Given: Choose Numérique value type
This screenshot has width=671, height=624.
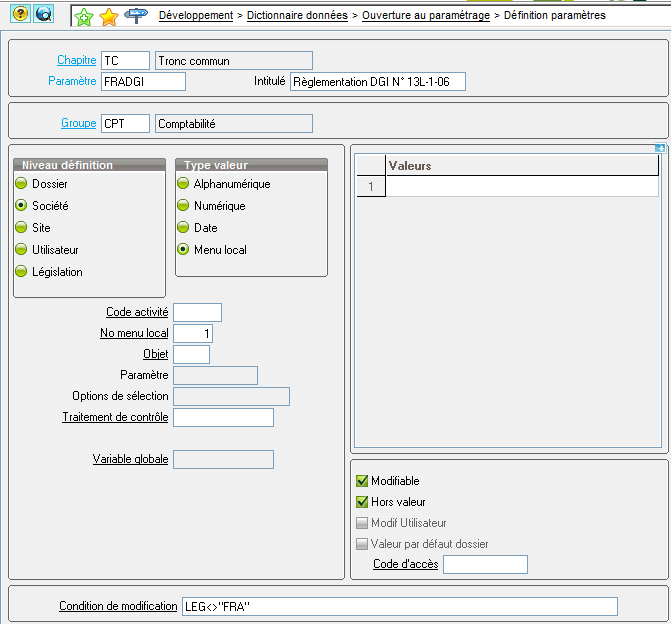Looking at the screenshot, I should pyautogui.click(x=183, y=205).
